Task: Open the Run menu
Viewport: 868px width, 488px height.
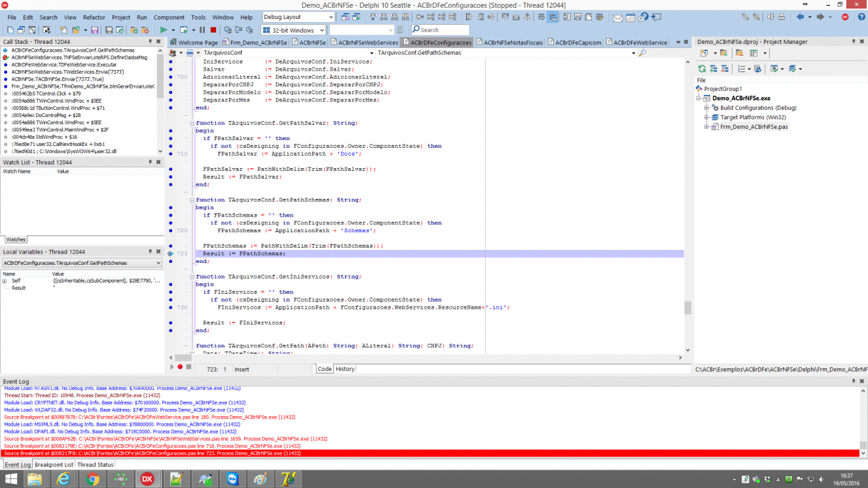Action: pos(142,17)
